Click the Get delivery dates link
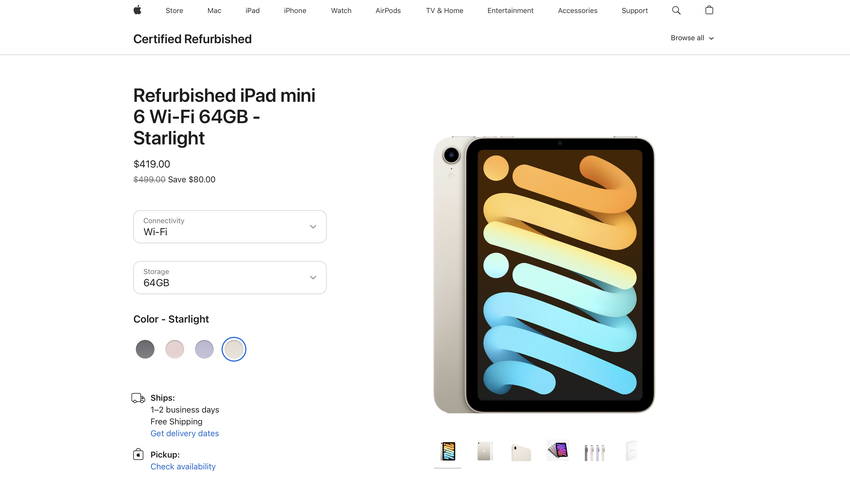The height and width of the screenshot is (483, 850). [185, 434]
